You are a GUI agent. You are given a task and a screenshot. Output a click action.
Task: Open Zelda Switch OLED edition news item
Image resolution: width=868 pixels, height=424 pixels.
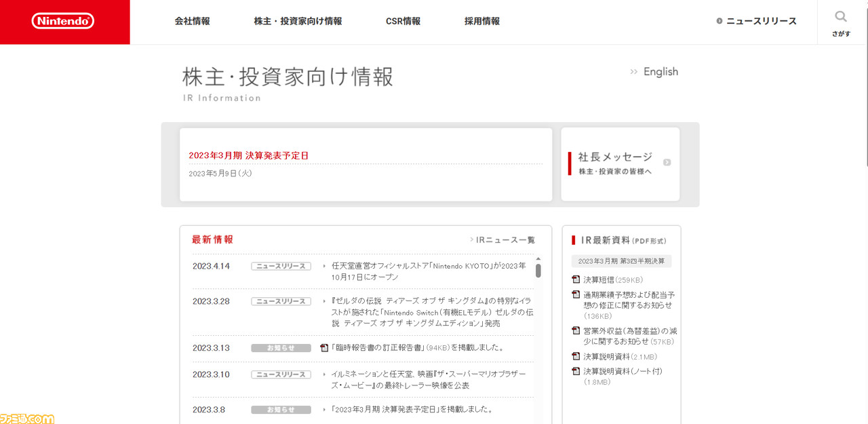432,312
